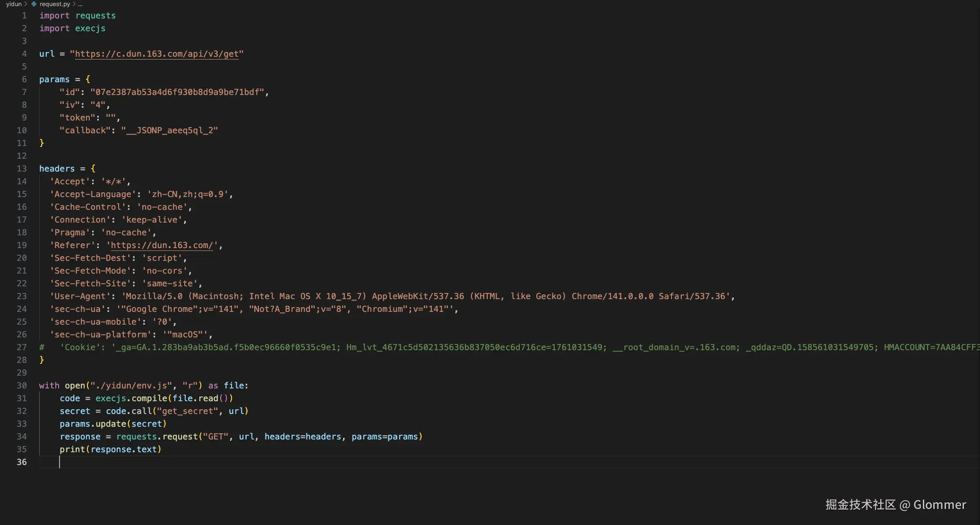This screenshot has height=525, width=980.
Task: Open the request.py breadcrumb dropdown
Action: 54,4
